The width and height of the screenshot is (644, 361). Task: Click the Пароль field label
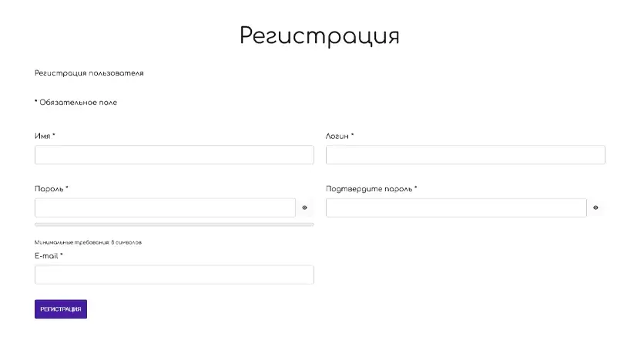49,189
